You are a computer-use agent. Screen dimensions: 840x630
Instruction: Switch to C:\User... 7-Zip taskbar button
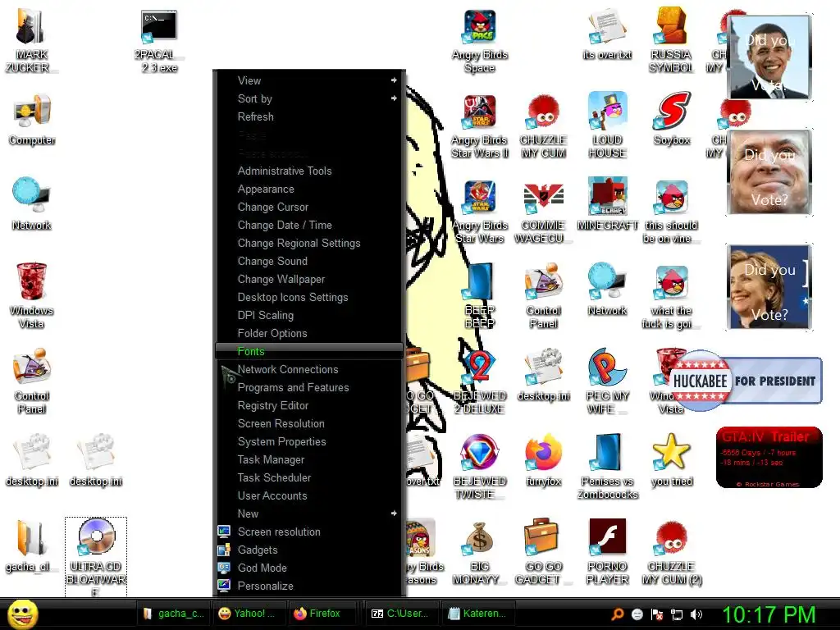[400, 614]
